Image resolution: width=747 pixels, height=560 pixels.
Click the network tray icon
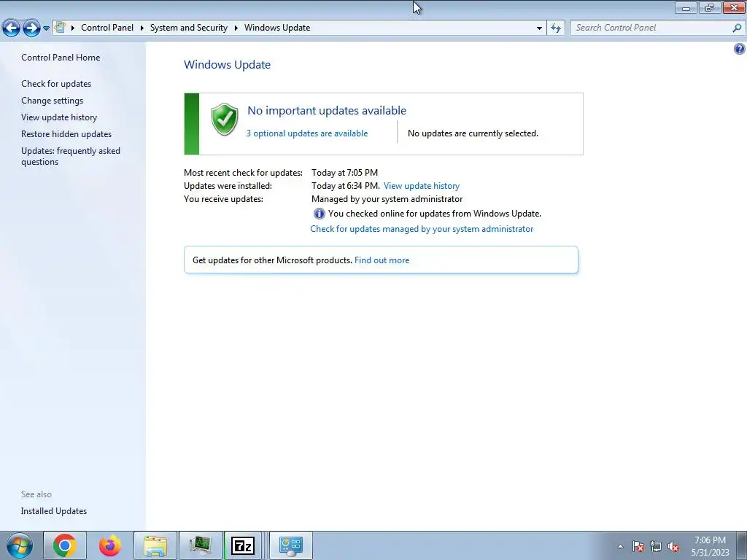tap(656, 546)
